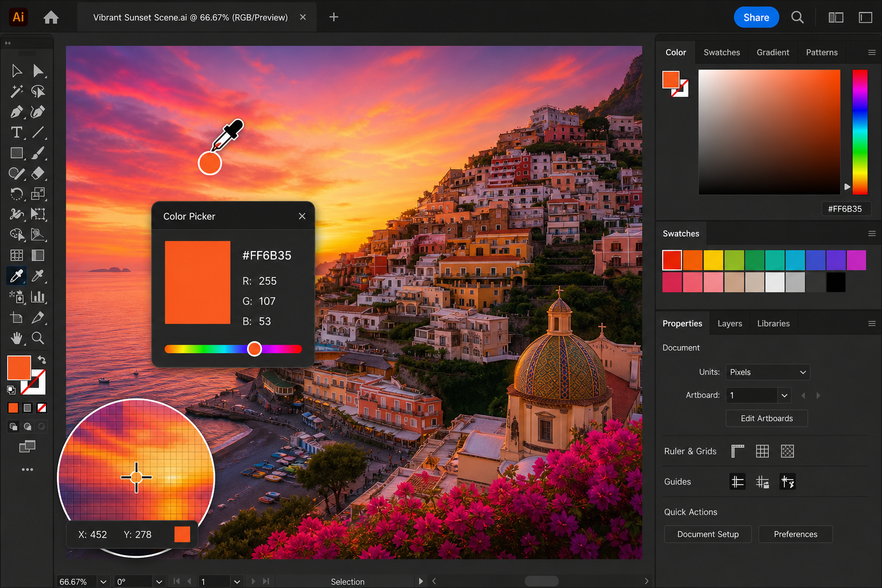Set None fill mode in toolbar

(x=41, y=408)
